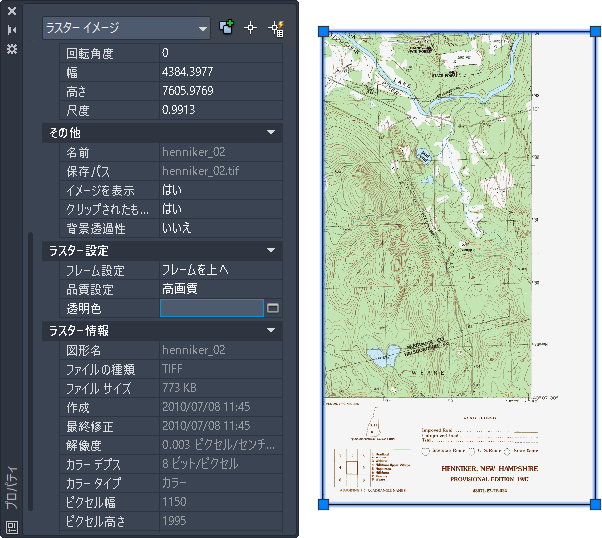
Task: Change イメージを表示 value はい
Action: click(x=221, y=190)
